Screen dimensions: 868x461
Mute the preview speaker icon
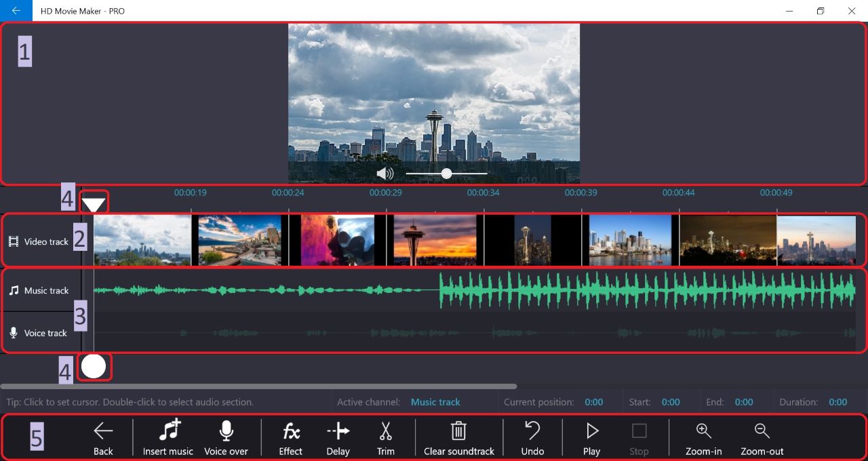(x=384, y=174)
